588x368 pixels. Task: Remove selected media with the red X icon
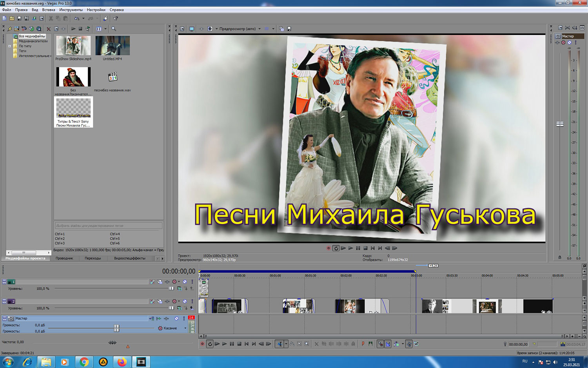click(49, 29)
